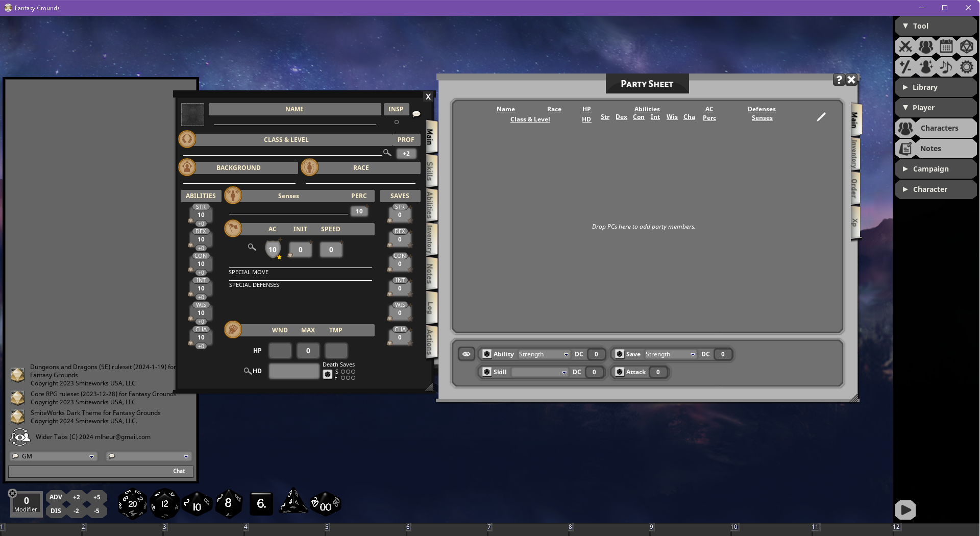Click the Party Sheet Ability roll button

[x=487, y=354]
